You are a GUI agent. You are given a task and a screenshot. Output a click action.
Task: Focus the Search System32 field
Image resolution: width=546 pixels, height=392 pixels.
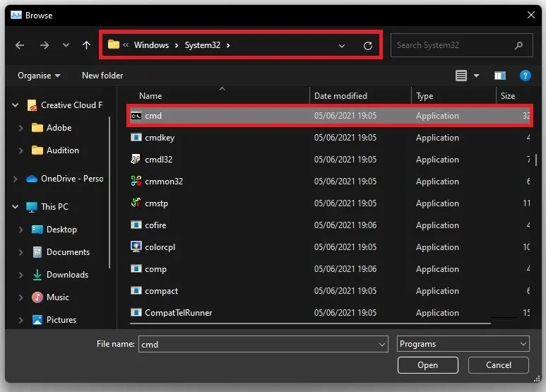462,45
